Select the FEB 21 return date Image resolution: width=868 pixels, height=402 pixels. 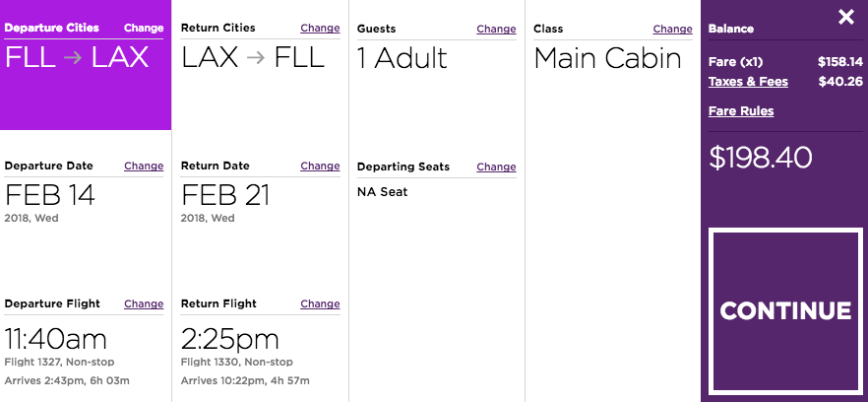pos(225,195)
